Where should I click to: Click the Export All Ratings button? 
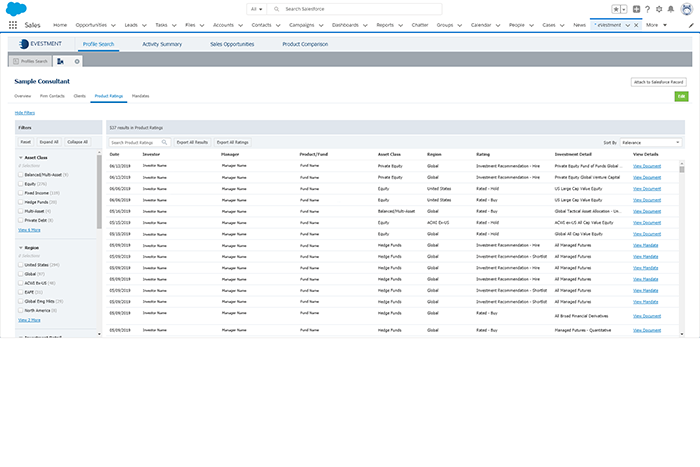(x=233, y=142)
